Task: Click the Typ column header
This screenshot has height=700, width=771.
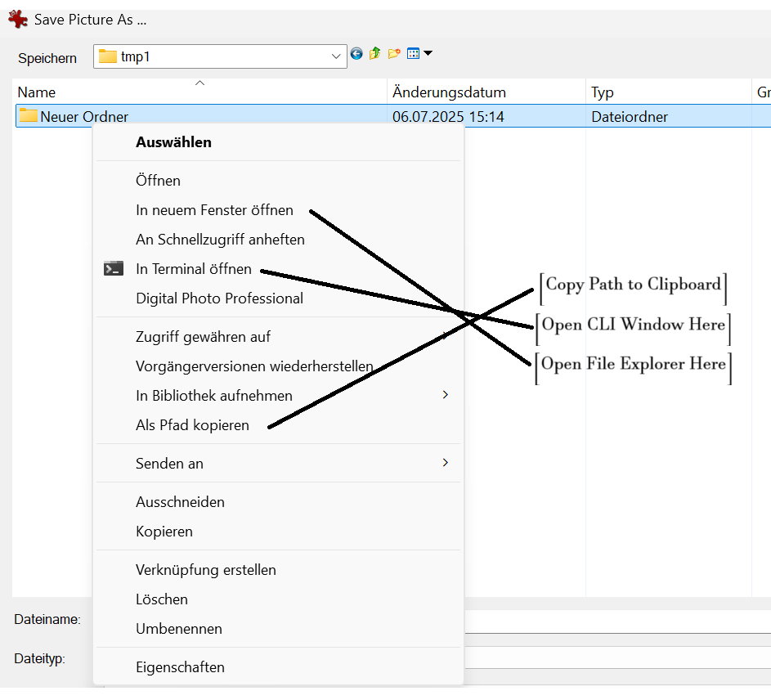Action: click(603, 92)
